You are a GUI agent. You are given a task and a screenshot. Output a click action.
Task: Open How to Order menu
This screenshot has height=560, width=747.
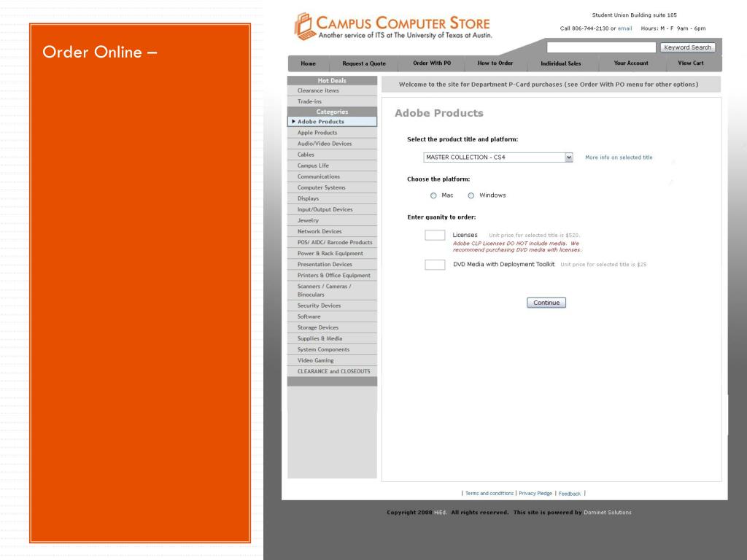(x=495, y=63)
